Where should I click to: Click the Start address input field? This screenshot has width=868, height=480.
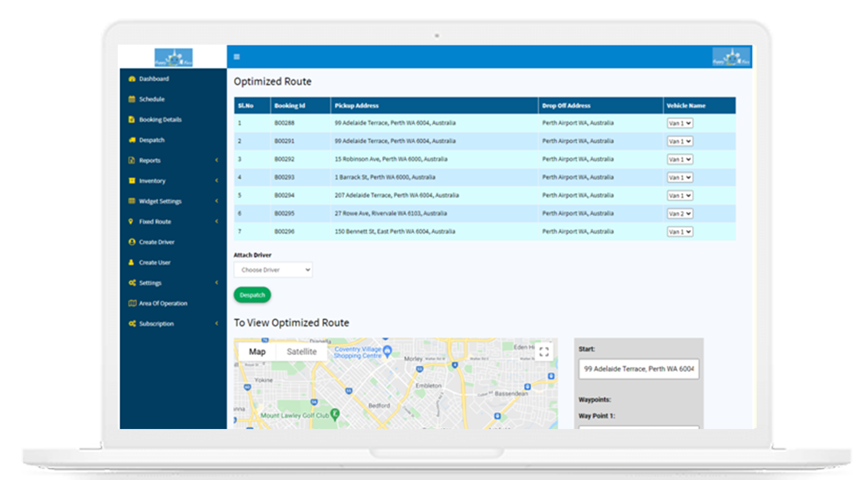[639, 368]
